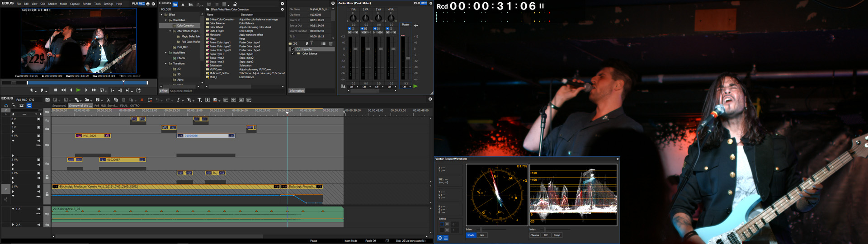Viewport: 868px width, 244px height.
Task: Click the Set In point icon
Action: point(32,90)
